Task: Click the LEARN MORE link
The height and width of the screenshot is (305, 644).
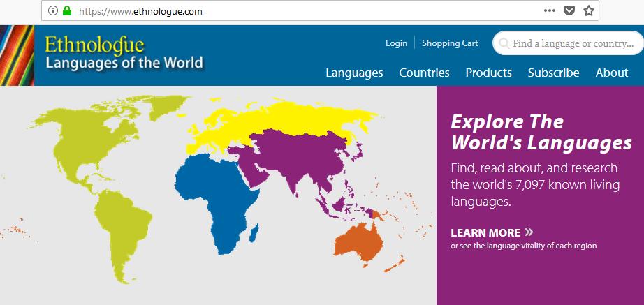Action: [485, 232]
